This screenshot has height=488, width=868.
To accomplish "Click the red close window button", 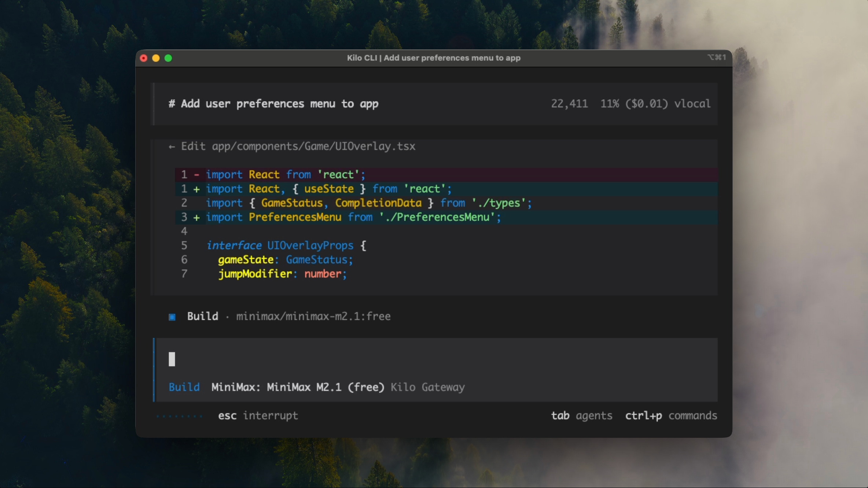I will tap(144, 58).
